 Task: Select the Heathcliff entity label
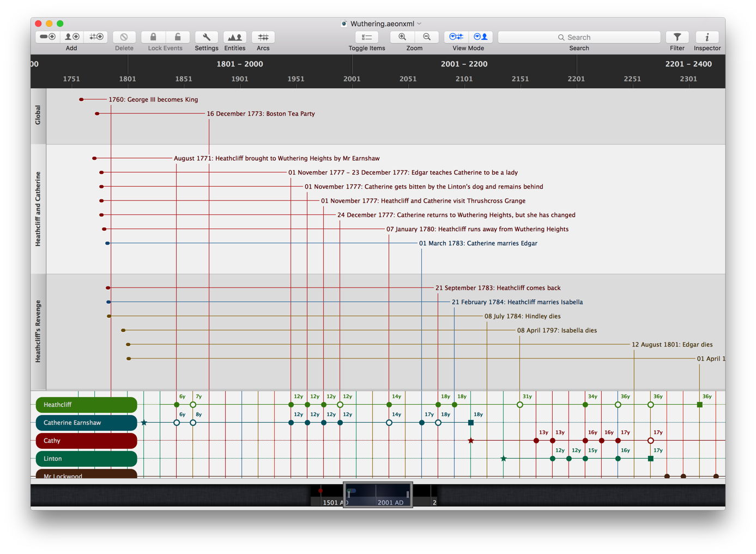(x=86, y=405)
